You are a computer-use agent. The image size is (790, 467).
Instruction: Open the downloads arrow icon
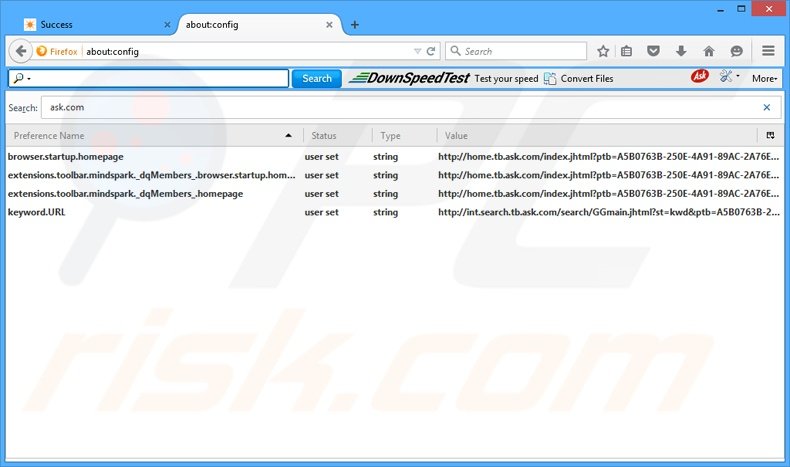(681, 51)
